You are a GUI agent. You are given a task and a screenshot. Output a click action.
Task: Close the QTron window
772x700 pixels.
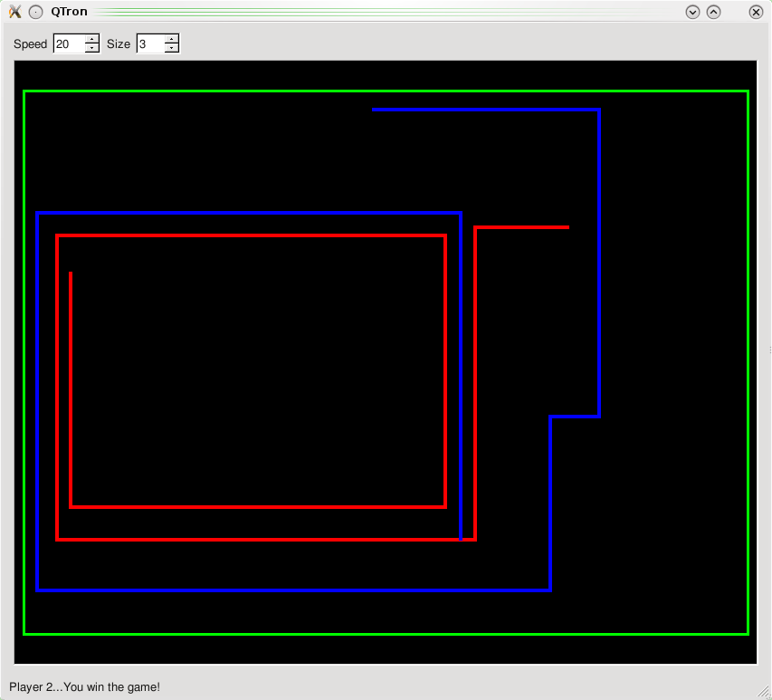coord(756,12)
